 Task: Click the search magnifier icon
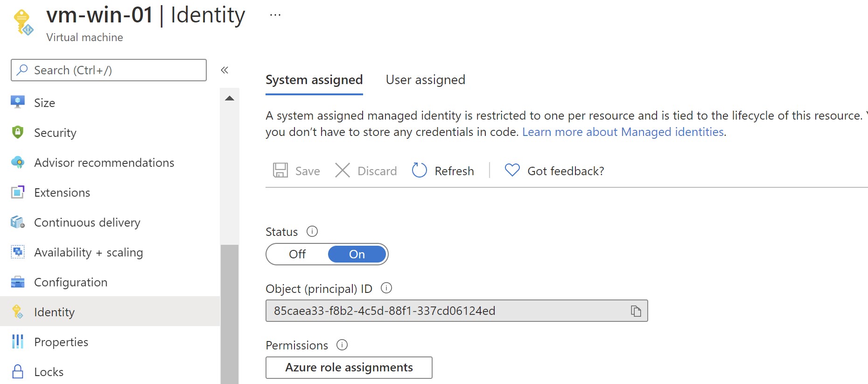[x=22, y=70]
